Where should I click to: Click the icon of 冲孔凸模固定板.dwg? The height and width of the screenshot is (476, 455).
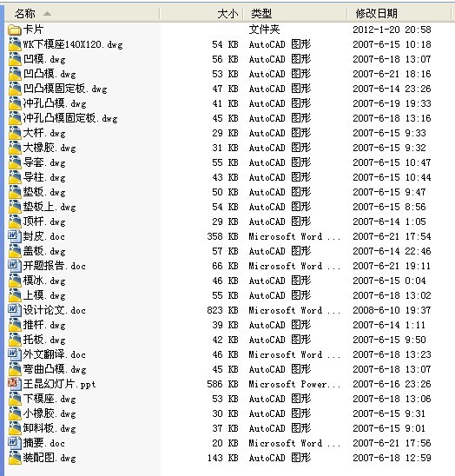[x=15, y=118]
